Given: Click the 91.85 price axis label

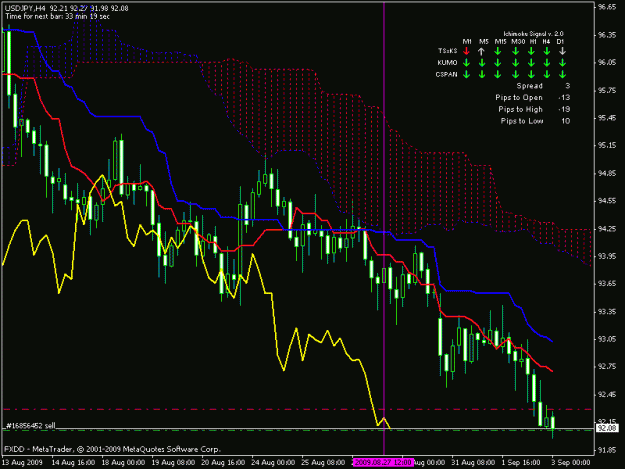Looking at the screenshot, I should (607, 450).
